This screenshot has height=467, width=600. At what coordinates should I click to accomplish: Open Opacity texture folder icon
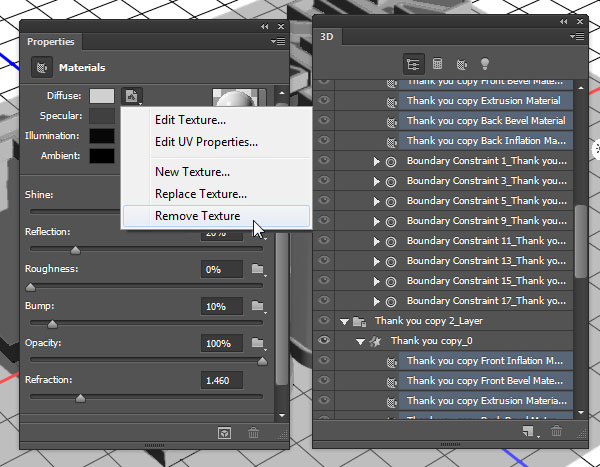[x=258, y=343]
